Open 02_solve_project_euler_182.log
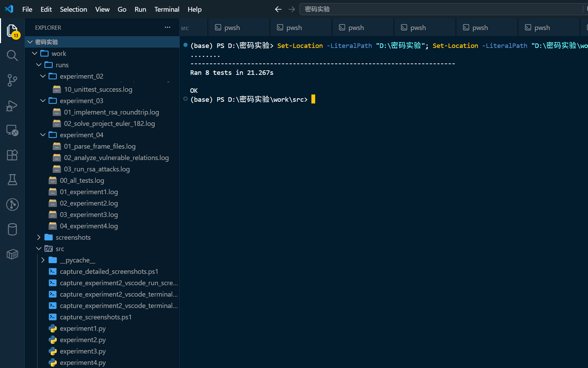Image resolution: width=588 pixels, height=368 pixels. click(x=102, y=123)
